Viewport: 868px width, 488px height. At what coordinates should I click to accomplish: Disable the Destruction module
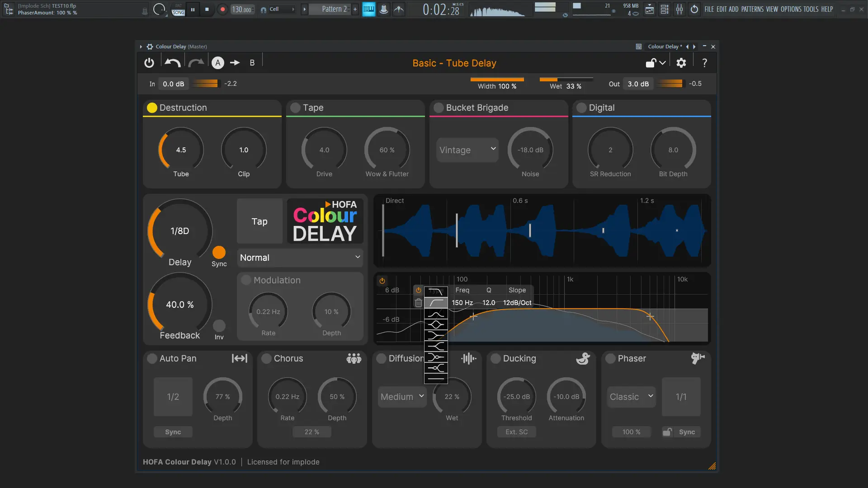click(152, 108)
